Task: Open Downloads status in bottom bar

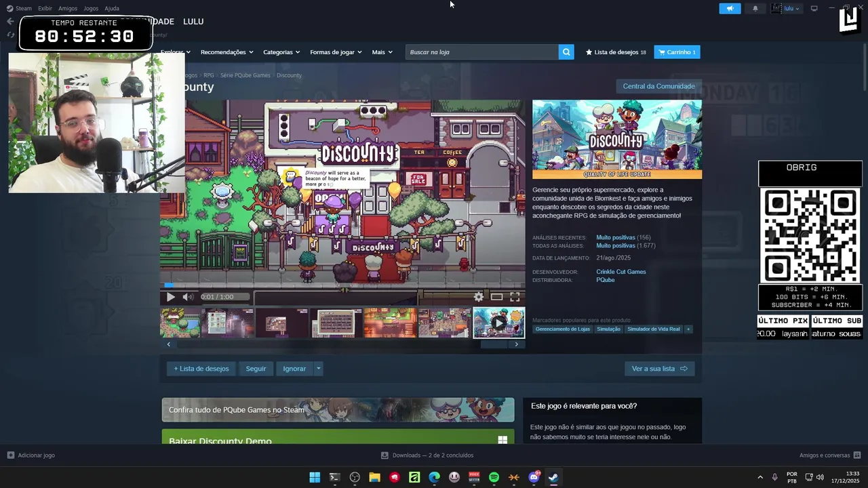Action: (x=427, y=455)
